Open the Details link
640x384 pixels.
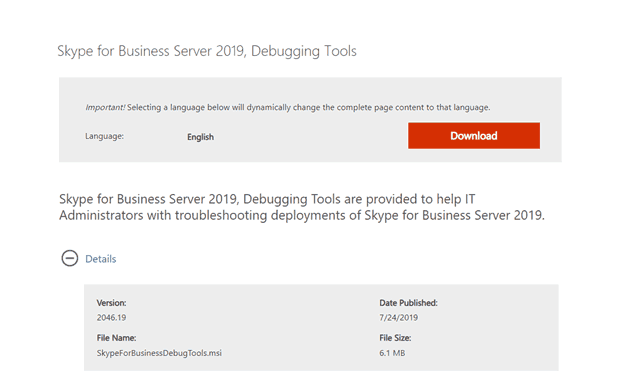[100, 259]
